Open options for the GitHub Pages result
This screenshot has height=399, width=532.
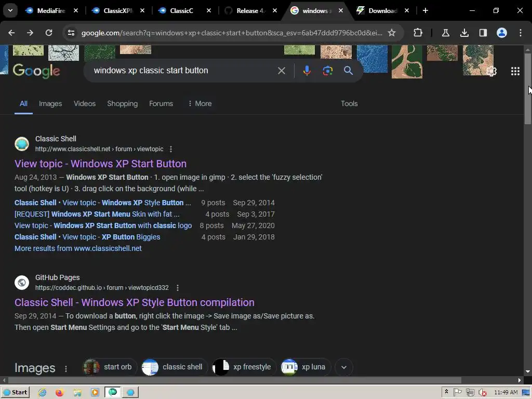pos(178,288)
